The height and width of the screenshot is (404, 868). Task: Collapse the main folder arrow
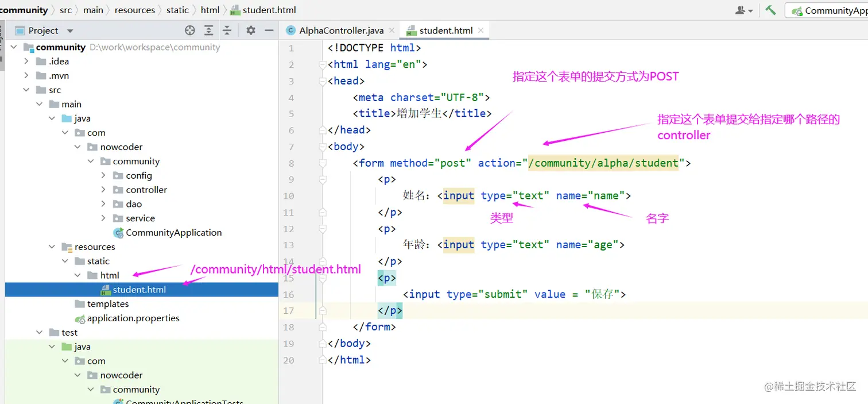[x=39, y=104]
